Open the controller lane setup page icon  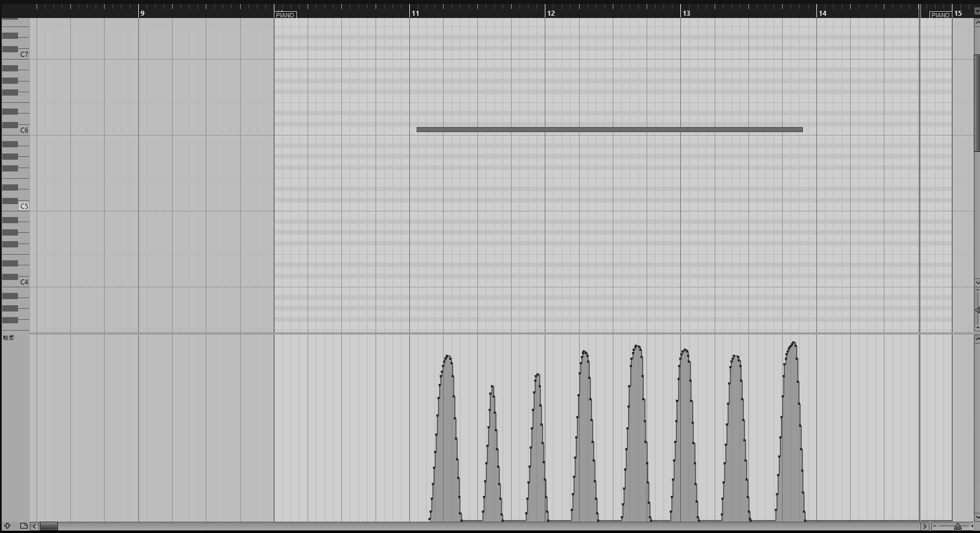pyautogui.click(x=24, y=526)
